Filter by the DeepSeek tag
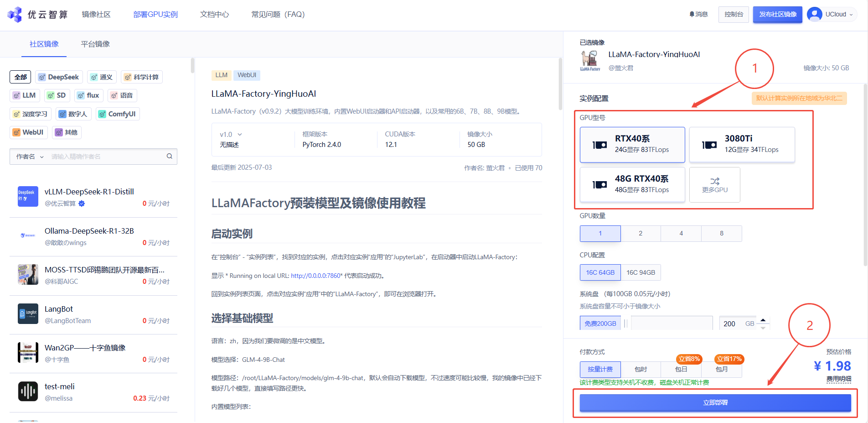 click(59, 77)
